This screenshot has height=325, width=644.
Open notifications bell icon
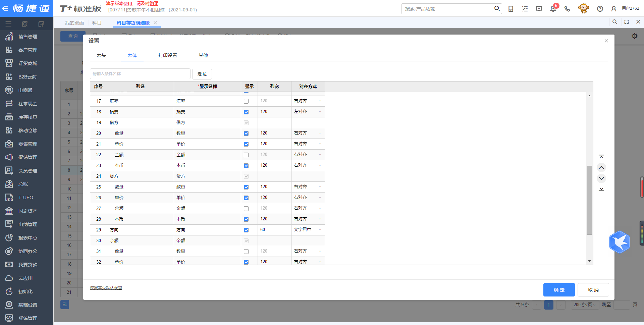click(x=553, y=9)
